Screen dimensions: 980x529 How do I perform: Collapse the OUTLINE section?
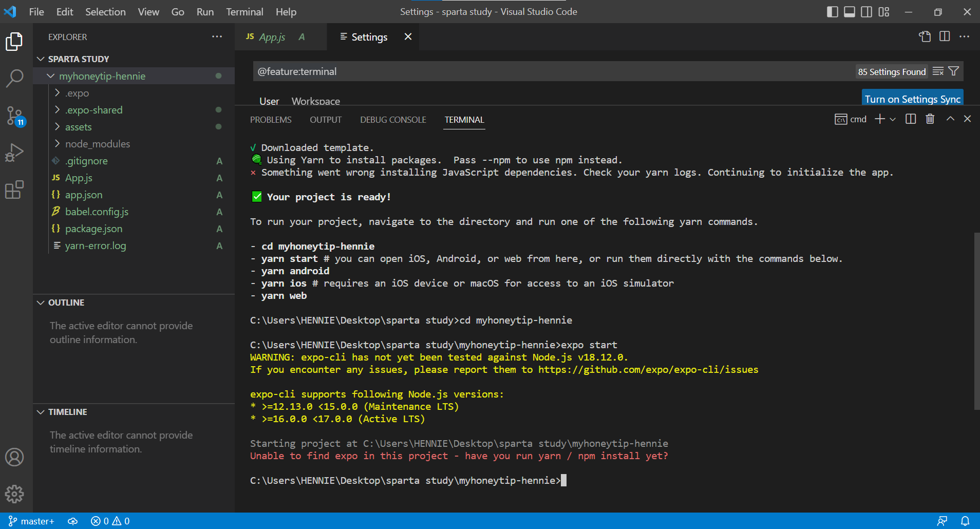(41, 303)
